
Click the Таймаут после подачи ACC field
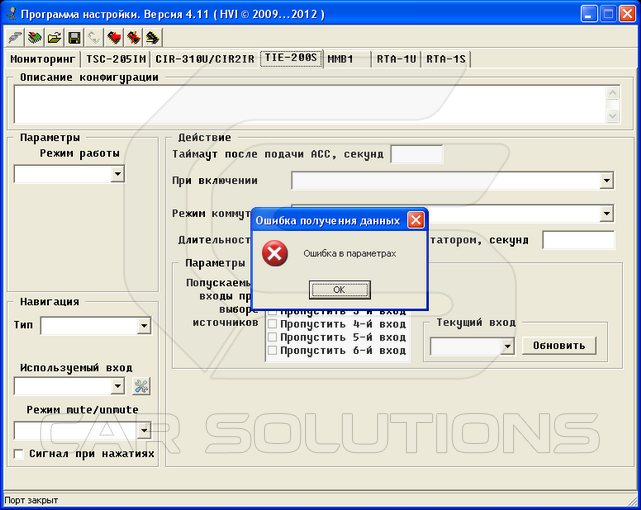[417, 154]
